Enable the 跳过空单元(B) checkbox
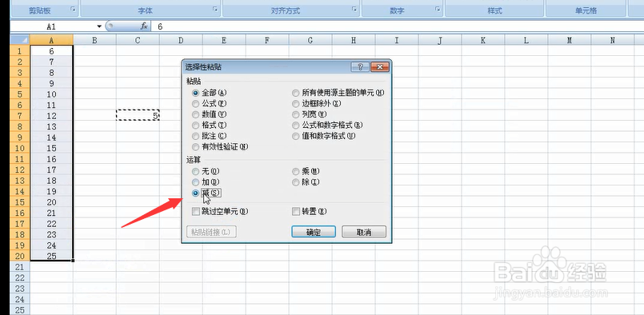The height and width of the screenshot is (315, 644). (220, 212)
